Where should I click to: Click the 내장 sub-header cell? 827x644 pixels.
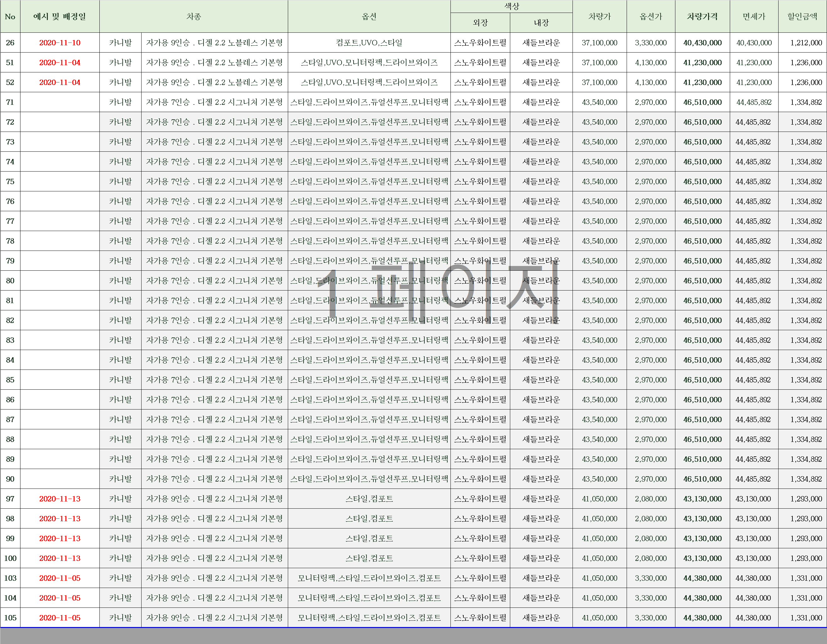pyautogui.click(x=541, y=23)
